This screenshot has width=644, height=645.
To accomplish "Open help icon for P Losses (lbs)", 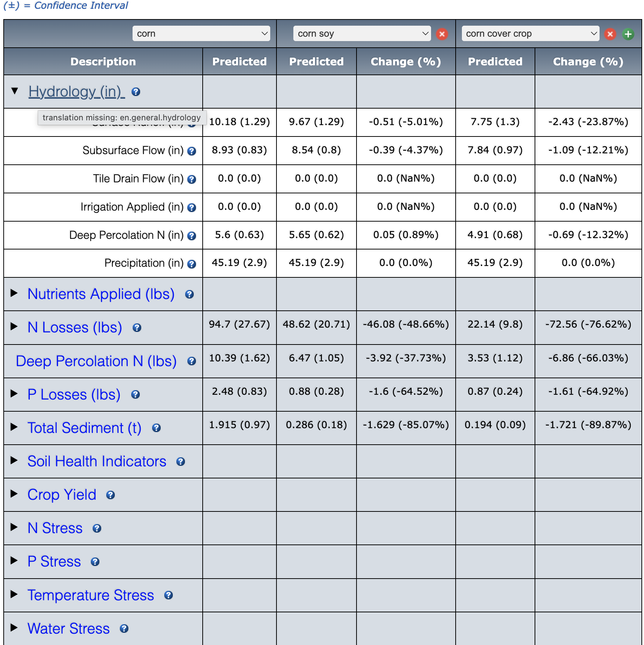I will [x=135, y=394].
